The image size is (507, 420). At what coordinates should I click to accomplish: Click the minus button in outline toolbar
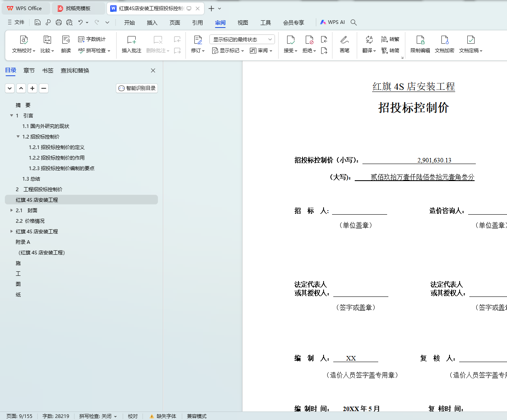[44, 88]
